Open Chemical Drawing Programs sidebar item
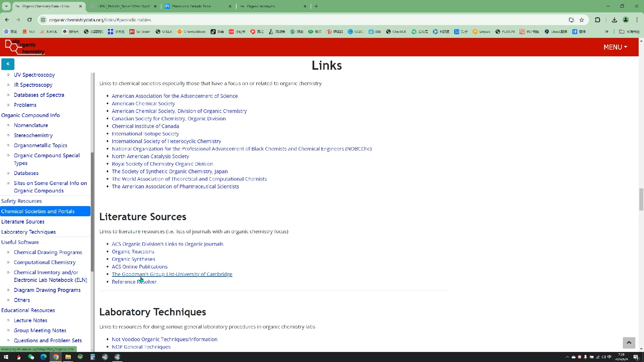 pyautogui.click(x=48, y=252)
